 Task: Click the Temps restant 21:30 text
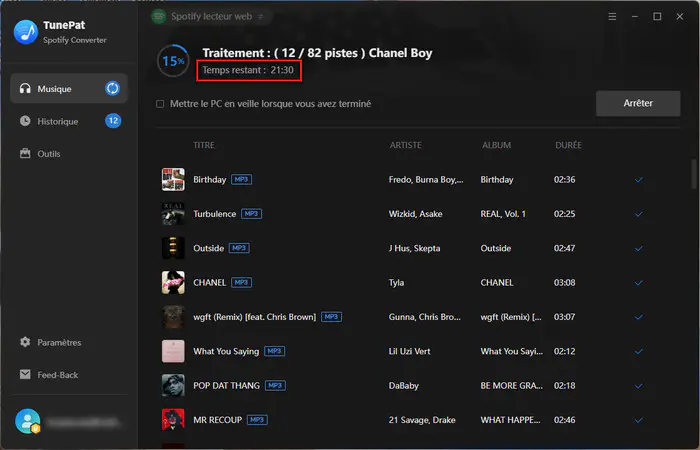click(248, 70)
